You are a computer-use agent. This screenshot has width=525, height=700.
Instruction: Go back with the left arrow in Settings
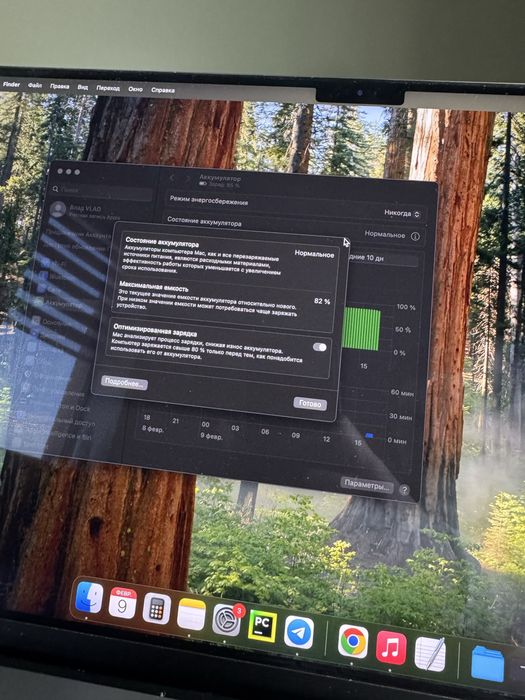pyautogui.click(x=173, y=178)
